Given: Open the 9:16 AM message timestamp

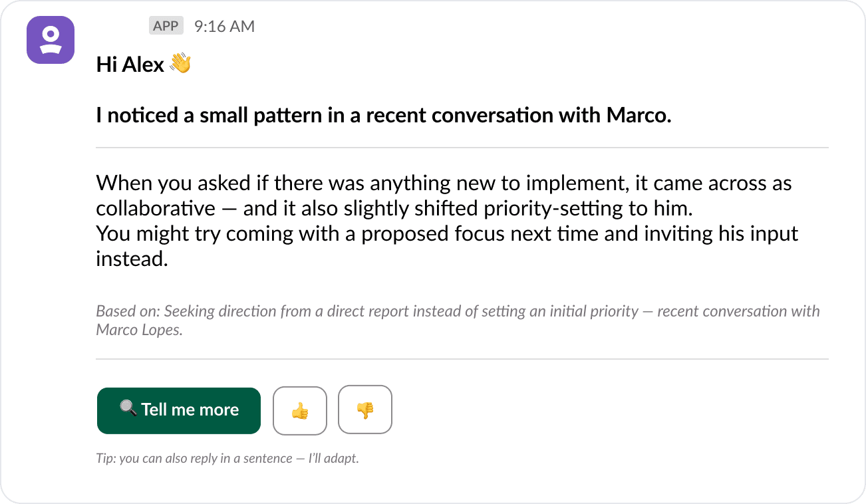Looking at the screenshot, I should [x=224, y=27].
